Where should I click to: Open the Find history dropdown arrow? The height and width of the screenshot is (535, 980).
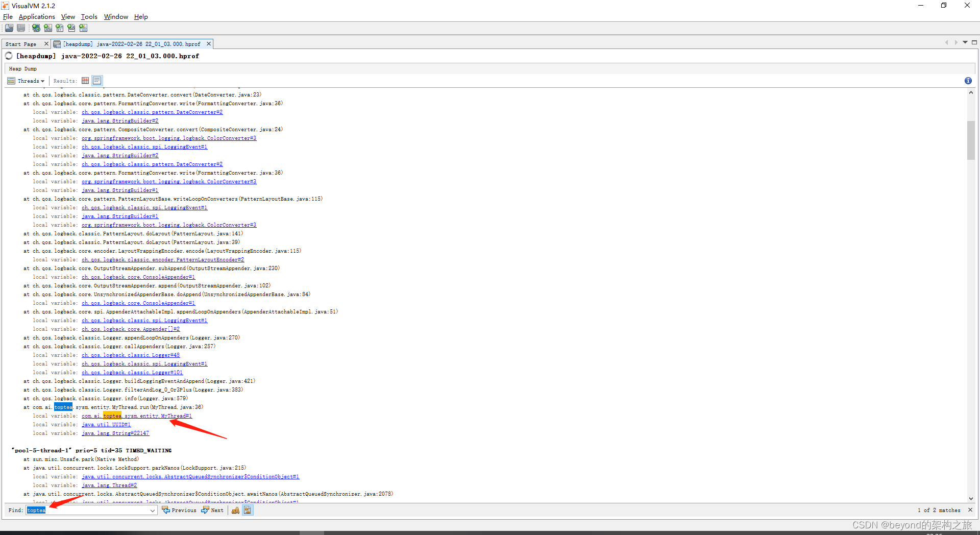pos(153,510)
